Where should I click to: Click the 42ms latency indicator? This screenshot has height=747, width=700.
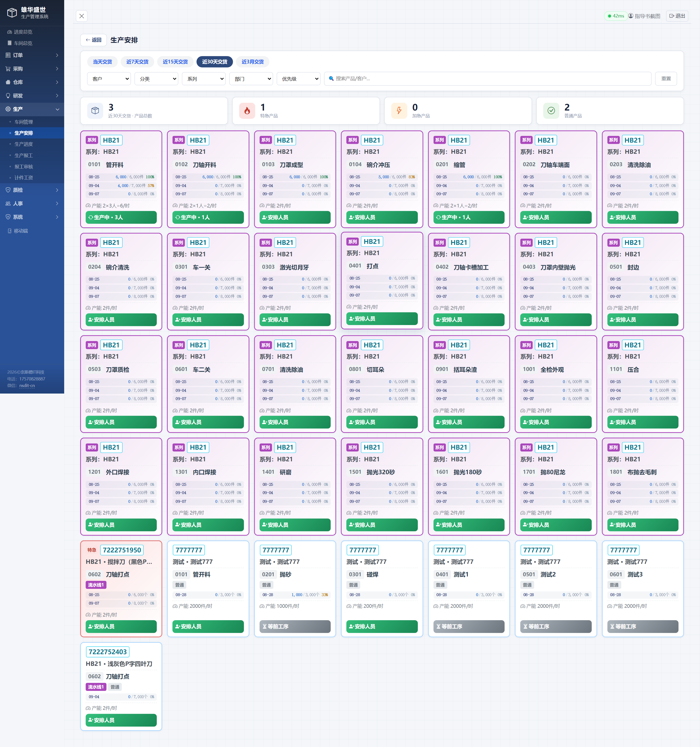click(x=616, y=16)
